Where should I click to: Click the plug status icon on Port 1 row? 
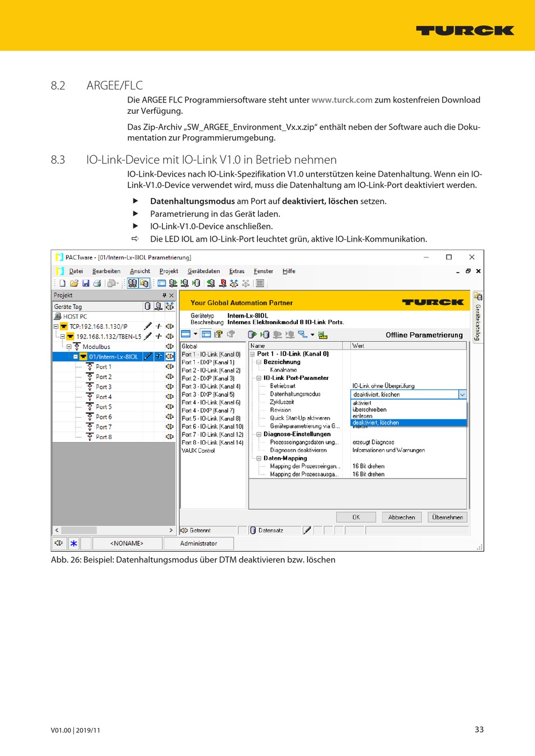170,367
